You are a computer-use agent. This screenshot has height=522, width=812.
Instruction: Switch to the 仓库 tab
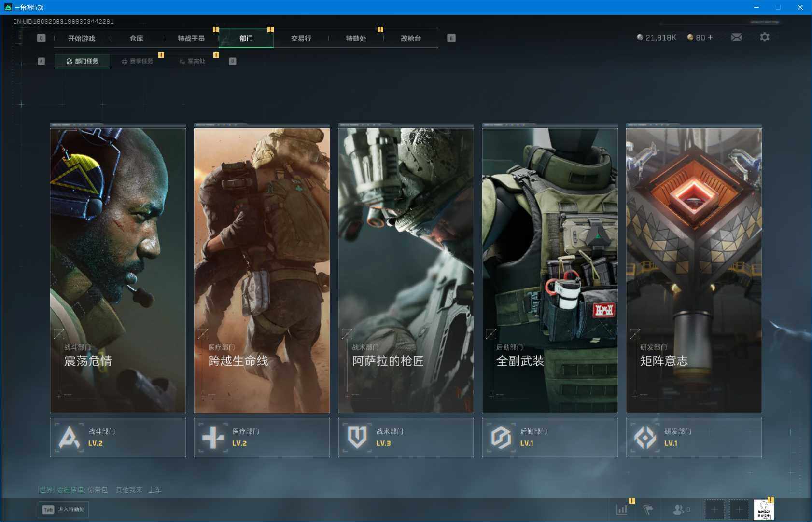coord(136,38)
